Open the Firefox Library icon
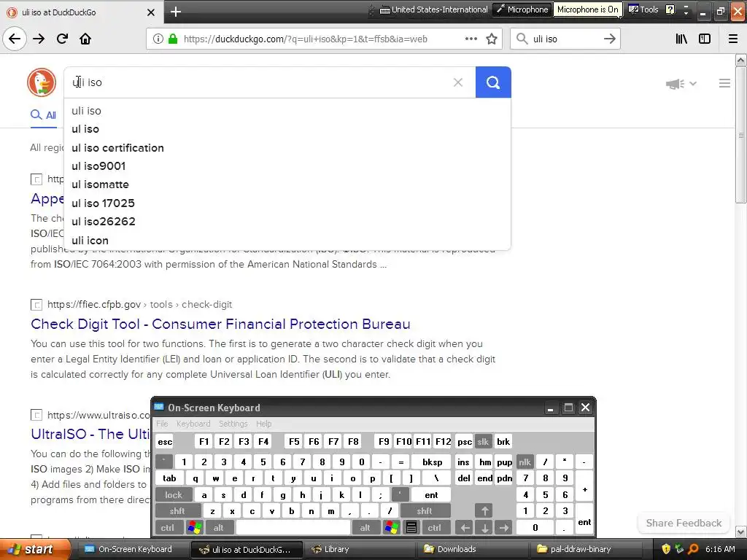This screenshot has width=747, height=560. [x=681, y=39]
